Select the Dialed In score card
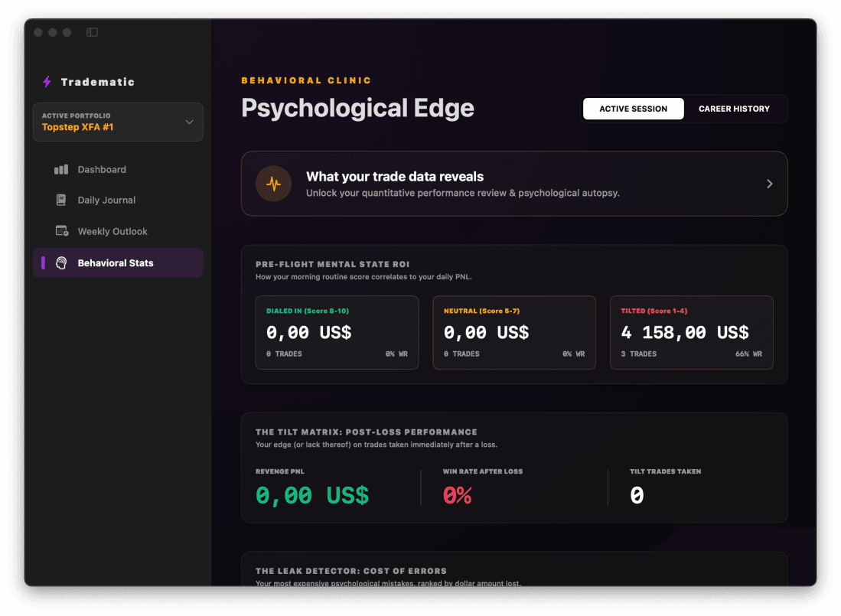841x616 pixels. 337,332
